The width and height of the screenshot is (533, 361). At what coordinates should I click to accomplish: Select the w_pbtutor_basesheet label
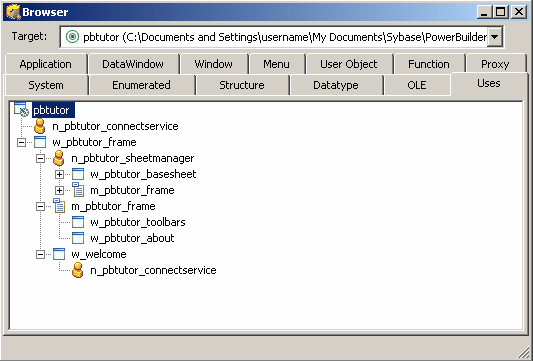143,174
